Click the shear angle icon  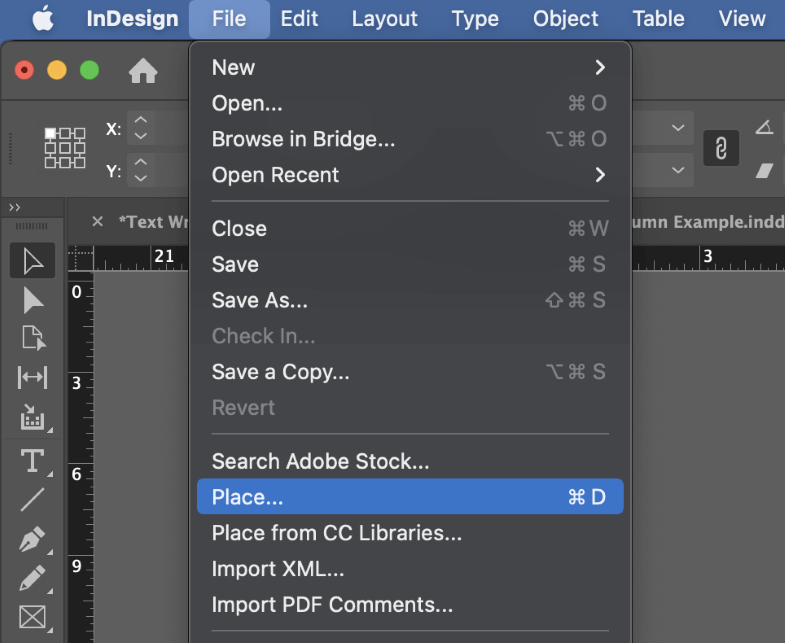[764, 170]
